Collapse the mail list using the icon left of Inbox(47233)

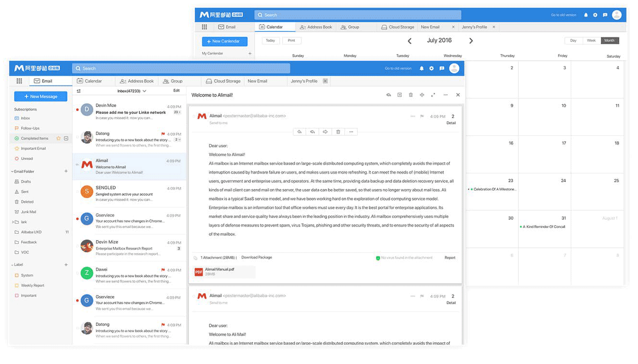(79, 91)
